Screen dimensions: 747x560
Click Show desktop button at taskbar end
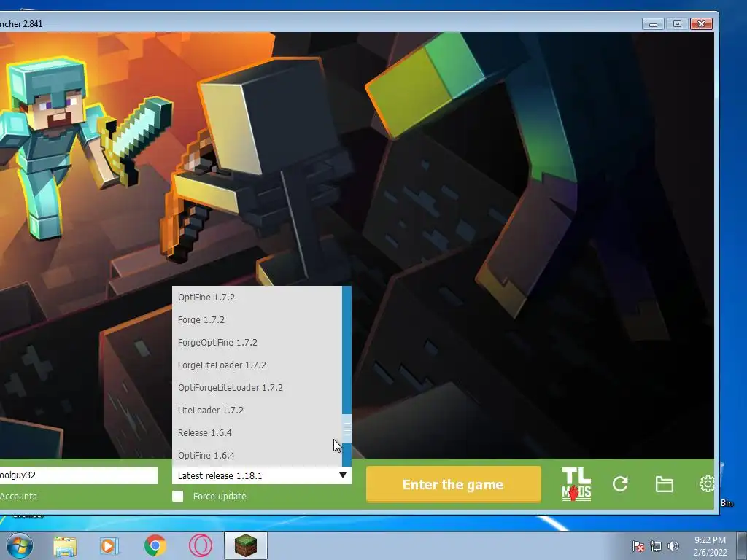(742, 546)
